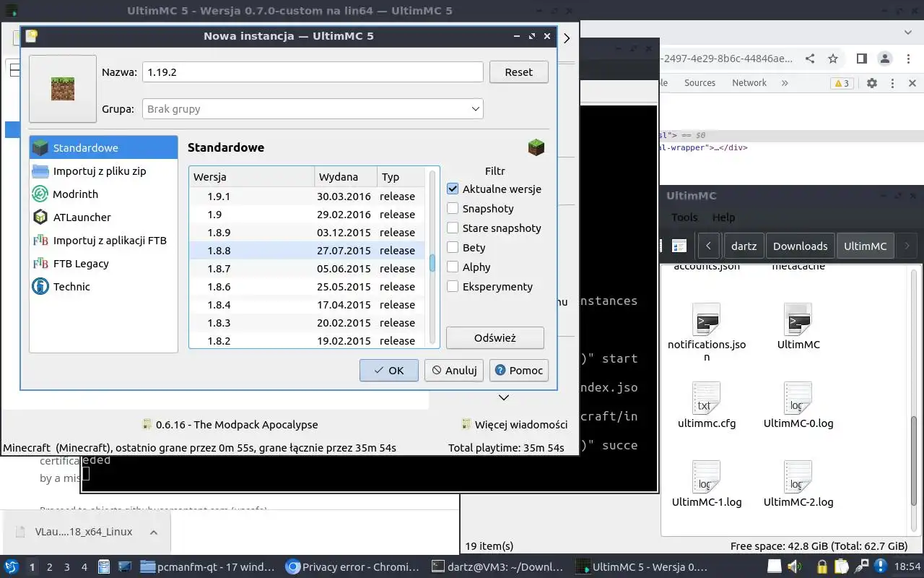This screenshot has width=924, height=578.
Task: Switch to workspace 2 on the taskbar
Action: 49,567
